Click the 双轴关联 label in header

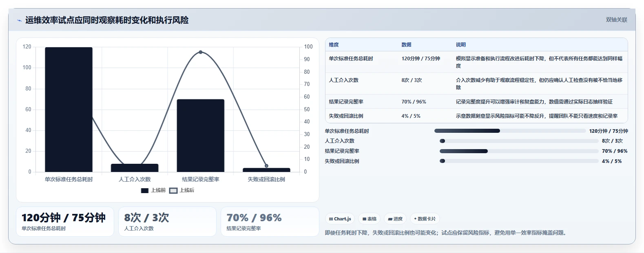616,20
